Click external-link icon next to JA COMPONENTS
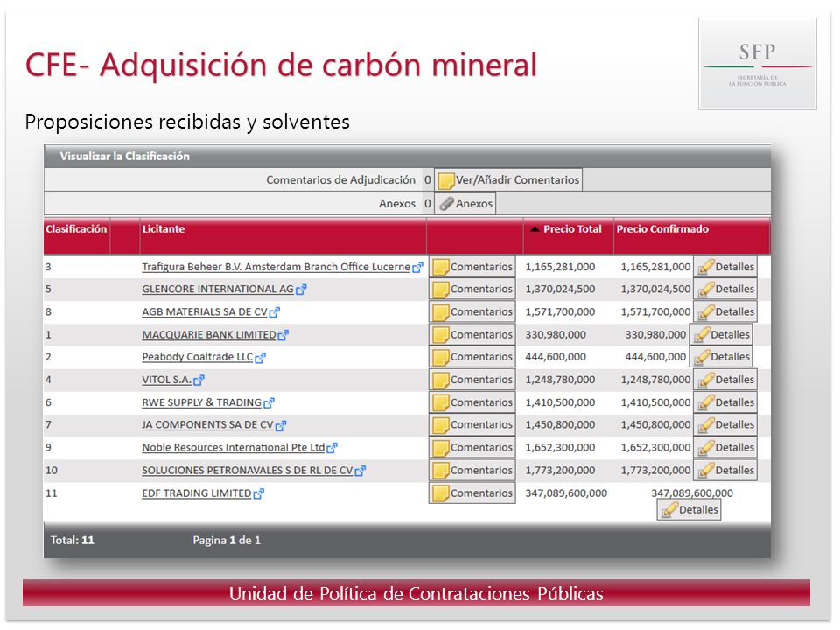Viewport: 840px width, 630px height. (281, 426)
